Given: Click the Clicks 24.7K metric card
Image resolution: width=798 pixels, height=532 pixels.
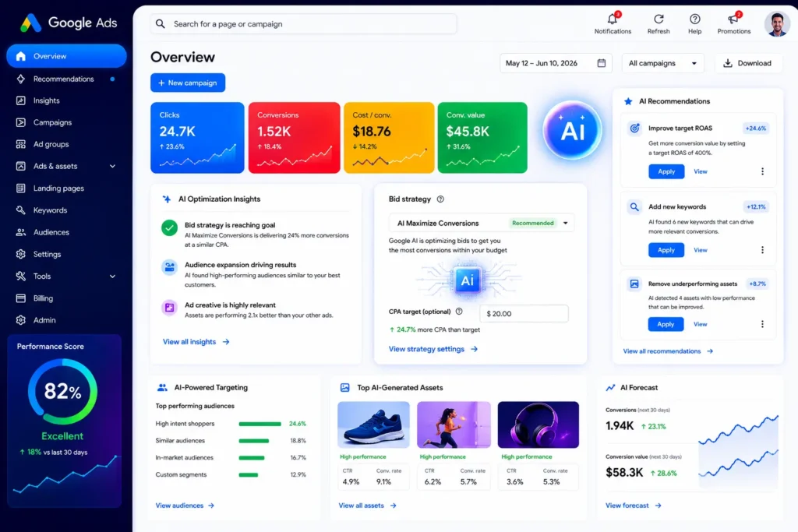Looking at the screenshot, I should coord(197,138).
